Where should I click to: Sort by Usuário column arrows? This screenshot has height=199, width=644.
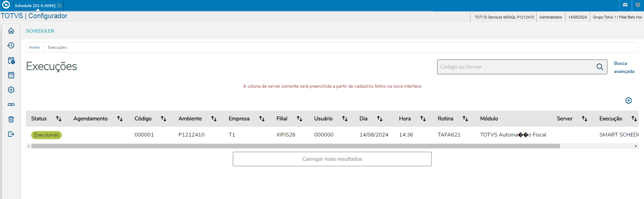click(345, 119)
